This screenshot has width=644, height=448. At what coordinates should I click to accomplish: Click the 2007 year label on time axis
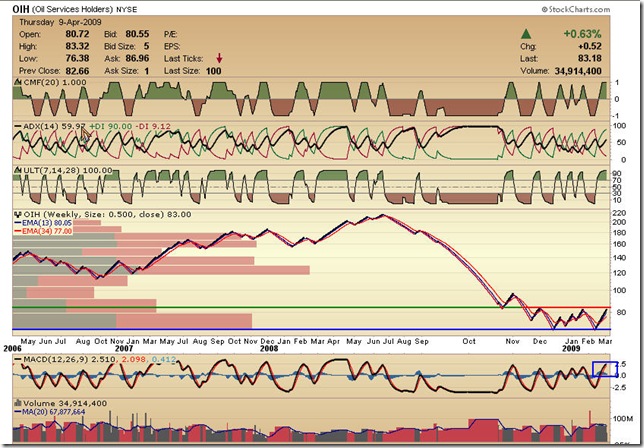point(124,349)
